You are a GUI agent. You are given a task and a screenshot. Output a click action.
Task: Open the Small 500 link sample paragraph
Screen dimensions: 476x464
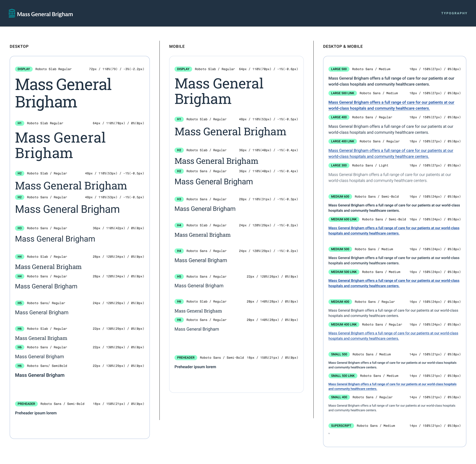click(393, 386)
